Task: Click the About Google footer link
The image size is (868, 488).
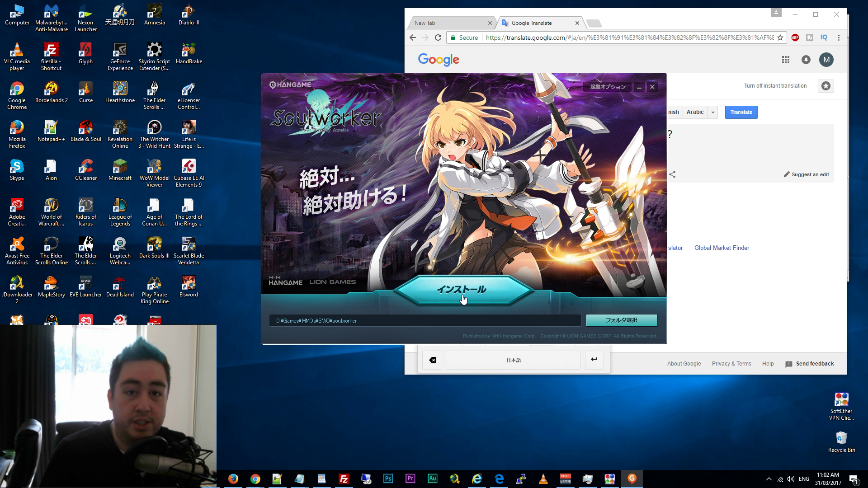Action: coord(684,364)
